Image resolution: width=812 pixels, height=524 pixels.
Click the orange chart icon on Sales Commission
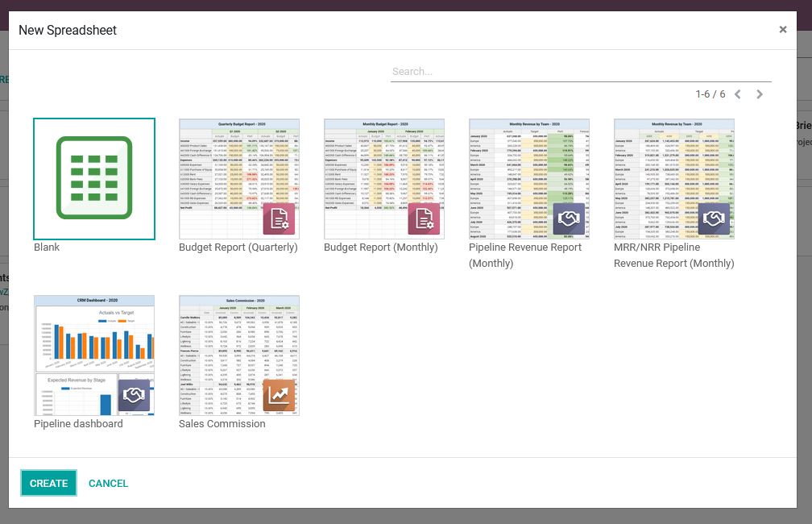click(x=280, y=395)
